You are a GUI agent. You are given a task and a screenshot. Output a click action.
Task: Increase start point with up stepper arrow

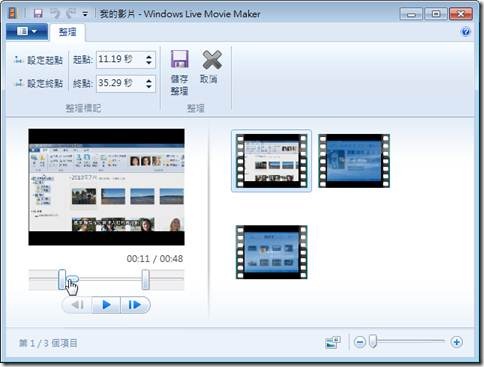[x=149, y=56]
